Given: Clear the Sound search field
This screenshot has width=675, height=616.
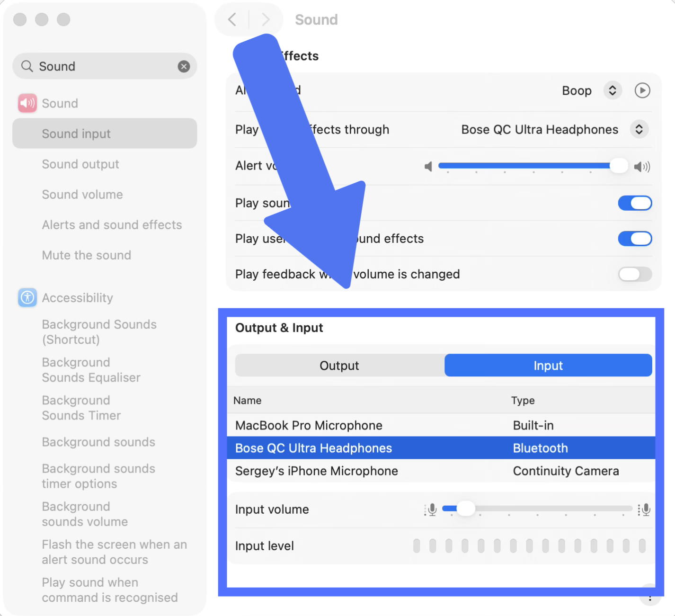Looking at the screenshot, I should pyautogui.click(x=184, y=66).
